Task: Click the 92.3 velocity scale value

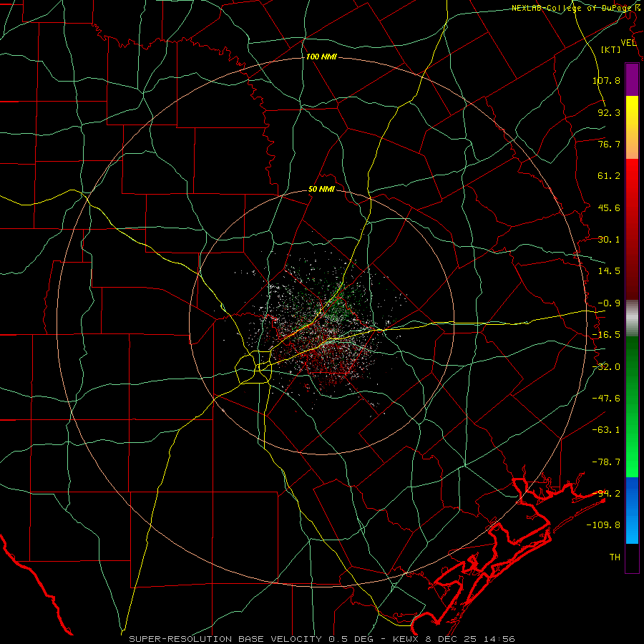Action: point(609,112)
